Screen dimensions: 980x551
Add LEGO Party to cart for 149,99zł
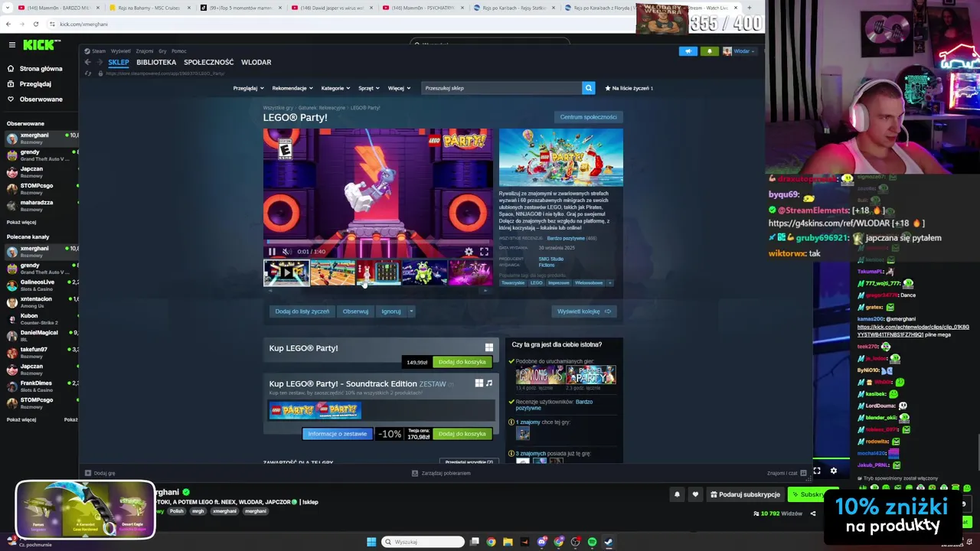462,362
